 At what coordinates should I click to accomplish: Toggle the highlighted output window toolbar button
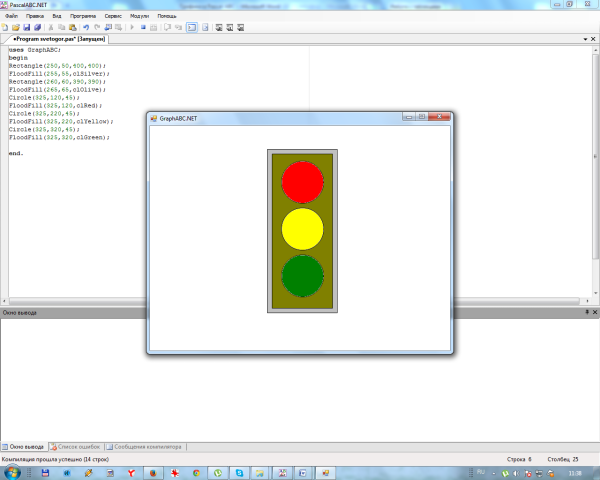[x=192, y=27]
